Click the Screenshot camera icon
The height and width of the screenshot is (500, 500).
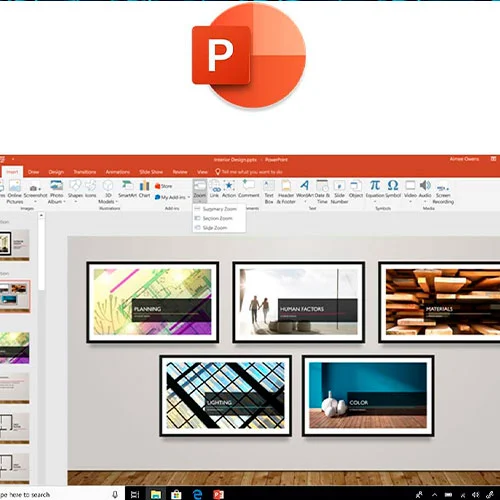tap(35, 188)
